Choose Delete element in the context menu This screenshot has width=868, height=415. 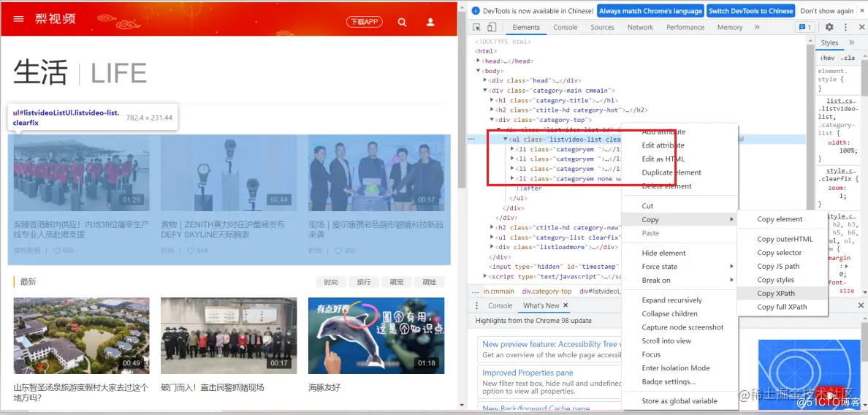pyautogui.click(x=680, y=186)
